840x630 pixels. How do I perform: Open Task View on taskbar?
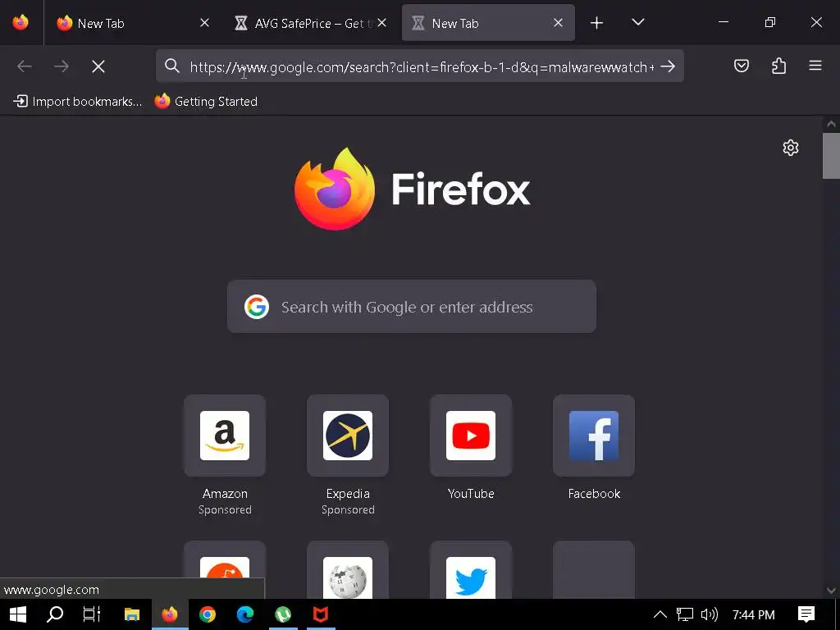pyautogui.click(x=92, y=614)
